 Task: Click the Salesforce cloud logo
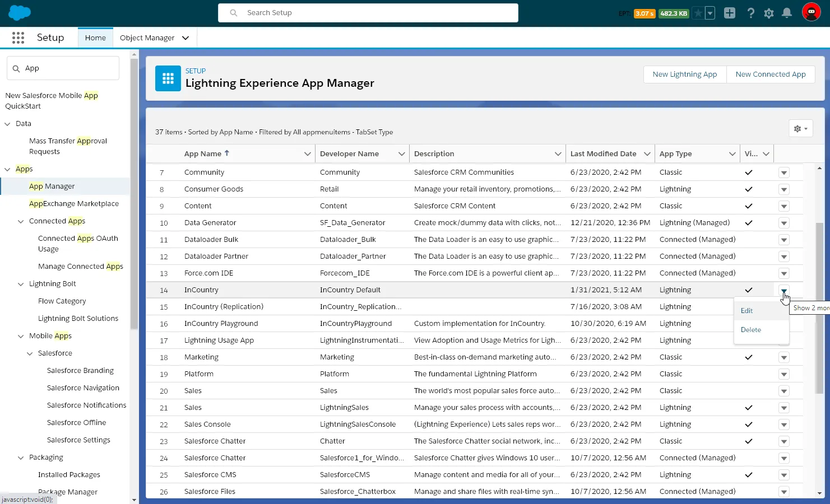tap(20, 12)
